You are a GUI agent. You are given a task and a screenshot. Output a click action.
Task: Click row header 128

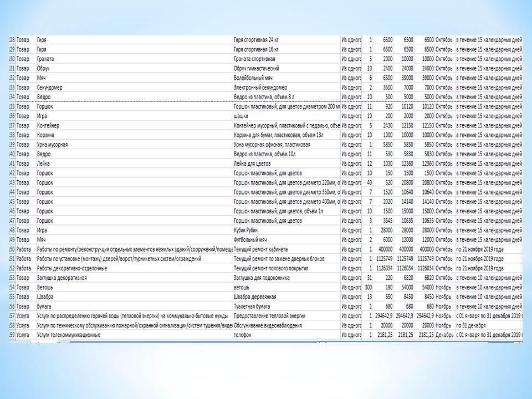click(x=12, y=40)
